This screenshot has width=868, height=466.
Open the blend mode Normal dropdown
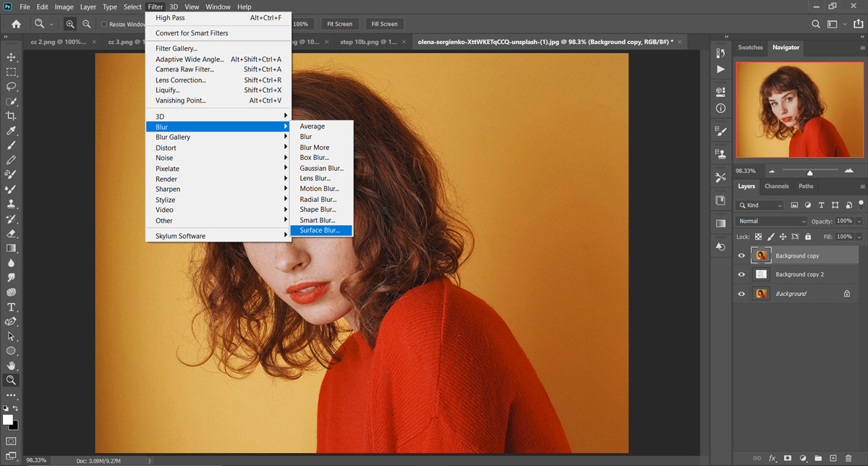click(771, 221)
